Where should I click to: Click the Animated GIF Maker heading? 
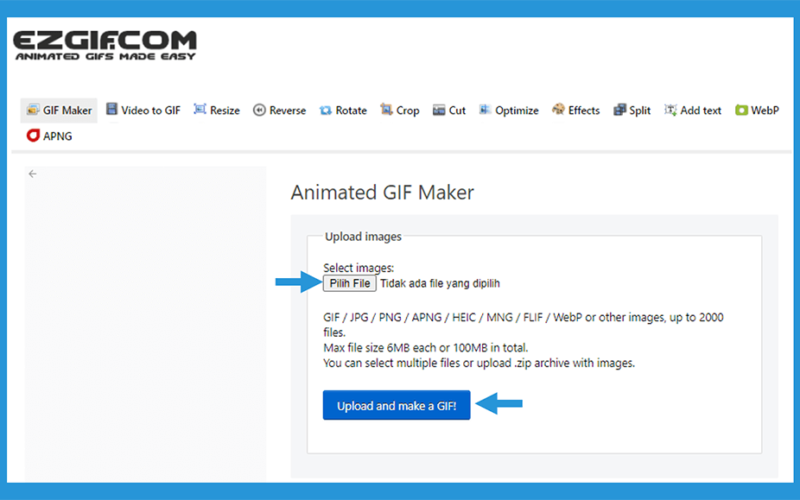(382, 192)
